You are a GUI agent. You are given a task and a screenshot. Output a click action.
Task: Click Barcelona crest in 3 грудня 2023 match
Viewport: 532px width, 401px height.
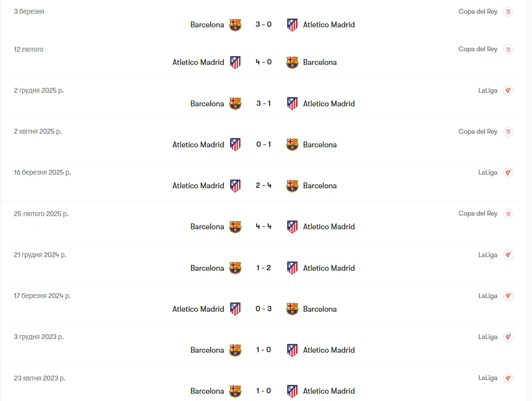point(235,350)
